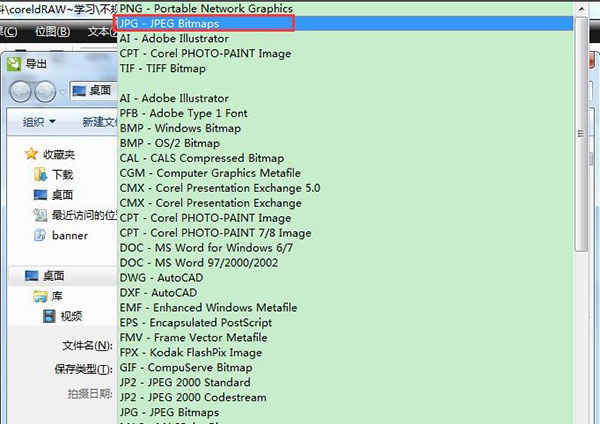This screenshot has height=424, width=600.
Task: Select BMP - OS/2 Bitmap format
Action: (346, 143)
